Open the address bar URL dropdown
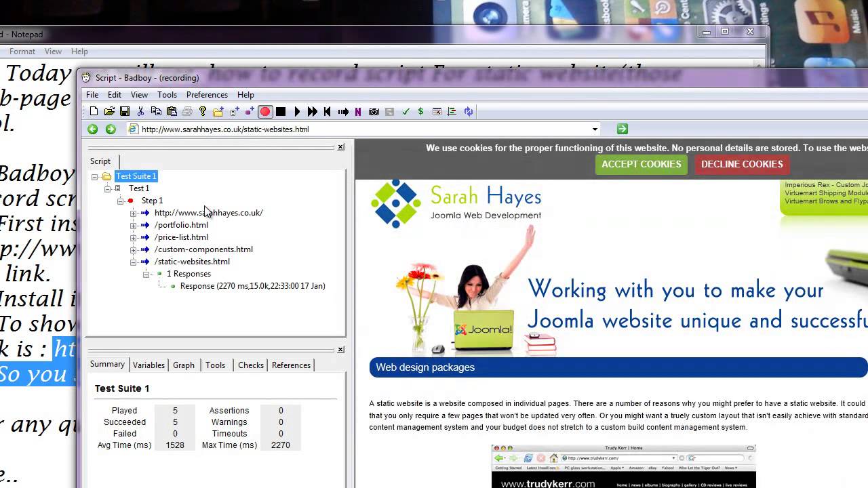This screenshot has width=868, height=488. coord(595,129)
